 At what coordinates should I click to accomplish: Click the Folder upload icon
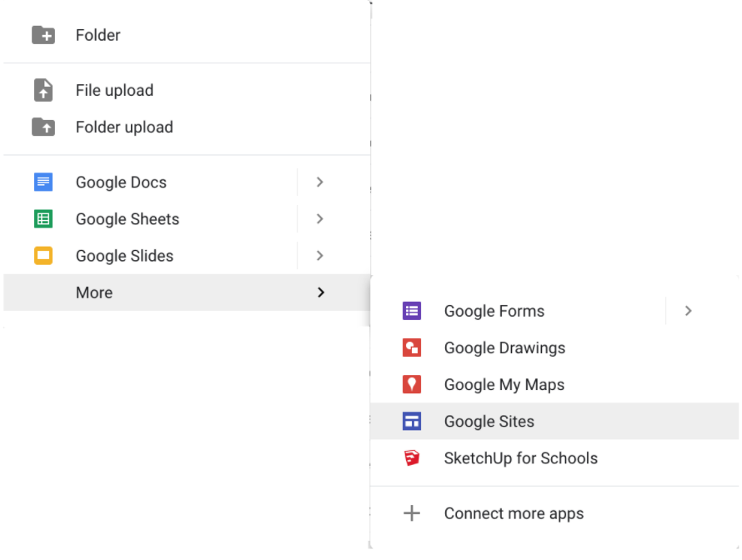pyautogui.click(x=43, y=127)
